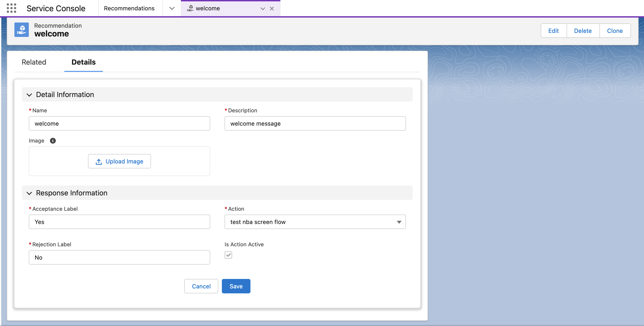The image size is (644, 326).
Task: Click the Clone button
Action: click(615, 31)
